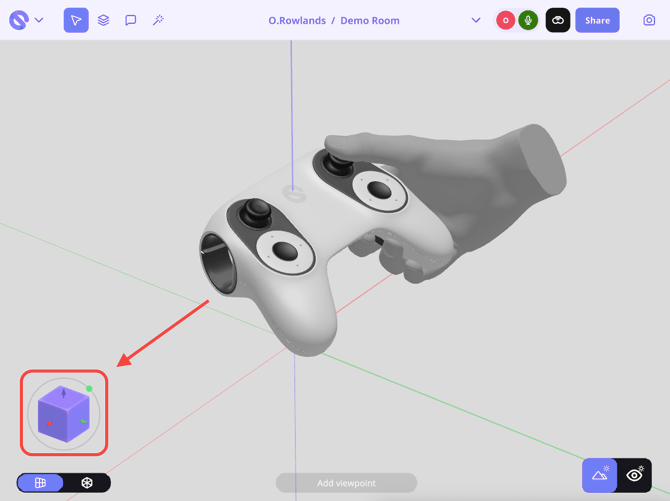
Task: Expand the dropdown arrow next to app logo
Action: point(40,20)
